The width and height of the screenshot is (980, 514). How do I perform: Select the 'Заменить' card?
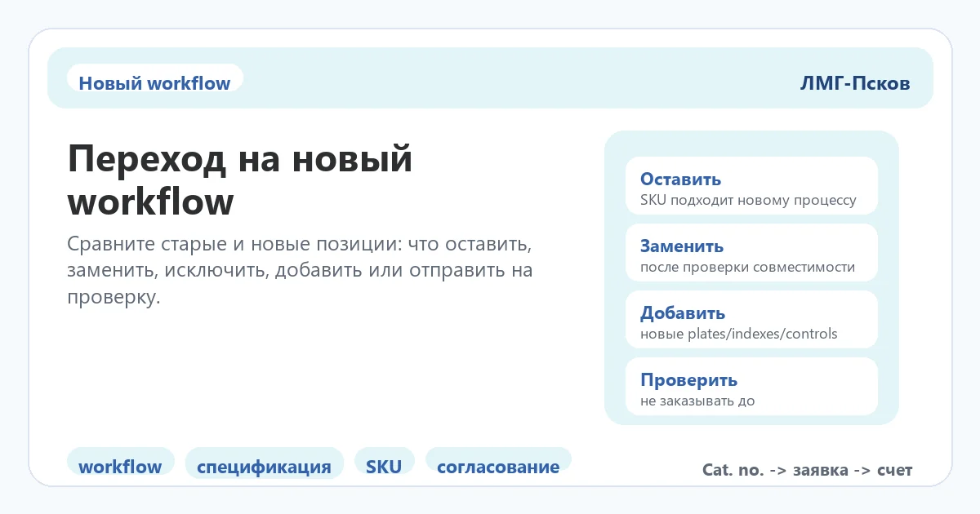tap(751, 253)
